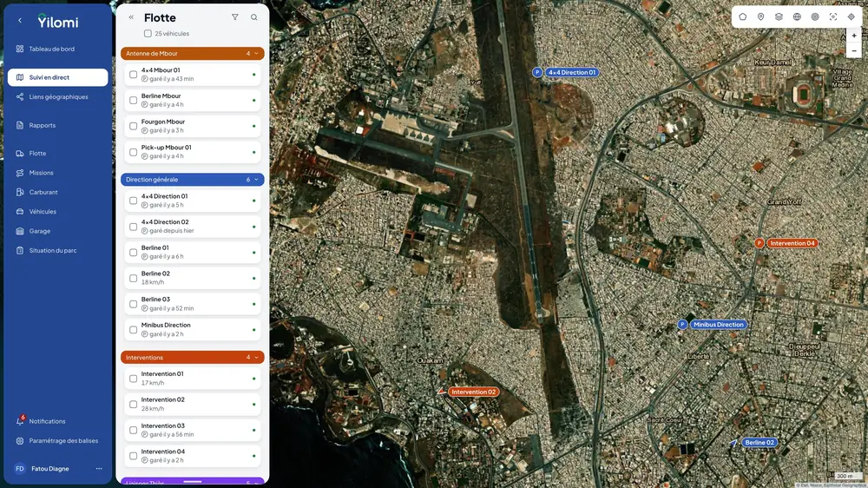Tick the 25 véhicules select-all checkbox
868x488 pixels.
click(x=148, y=34)
